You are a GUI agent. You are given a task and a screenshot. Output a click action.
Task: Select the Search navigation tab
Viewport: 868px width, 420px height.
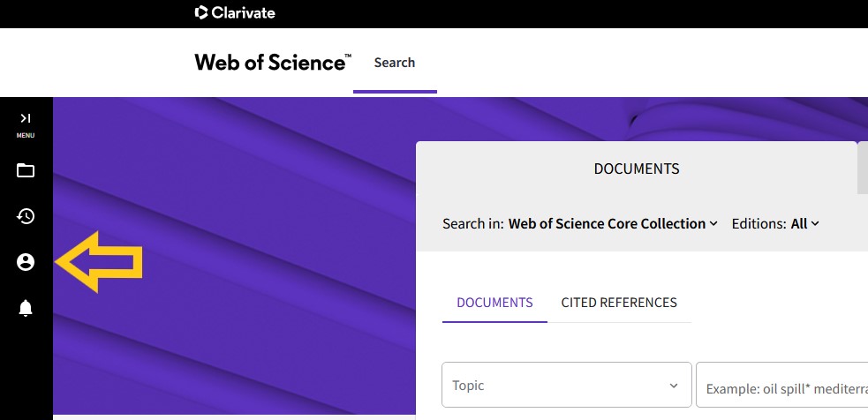click(395, 63)
